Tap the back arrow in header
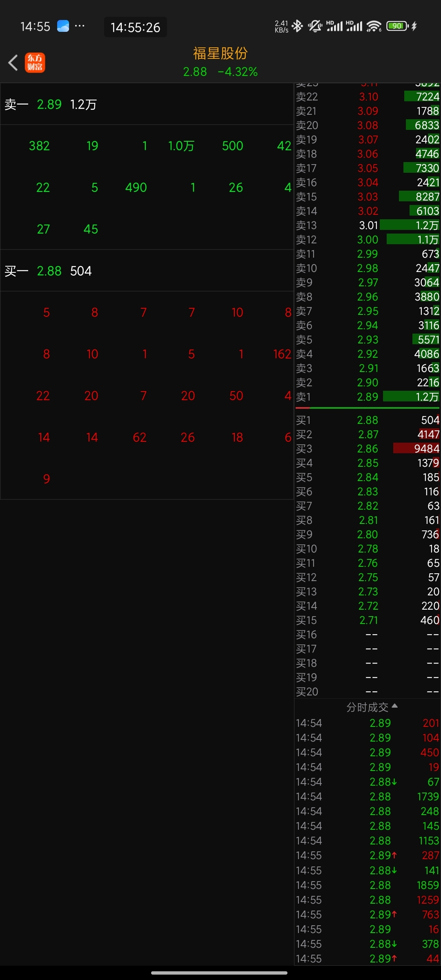 [x=13, y=62]
